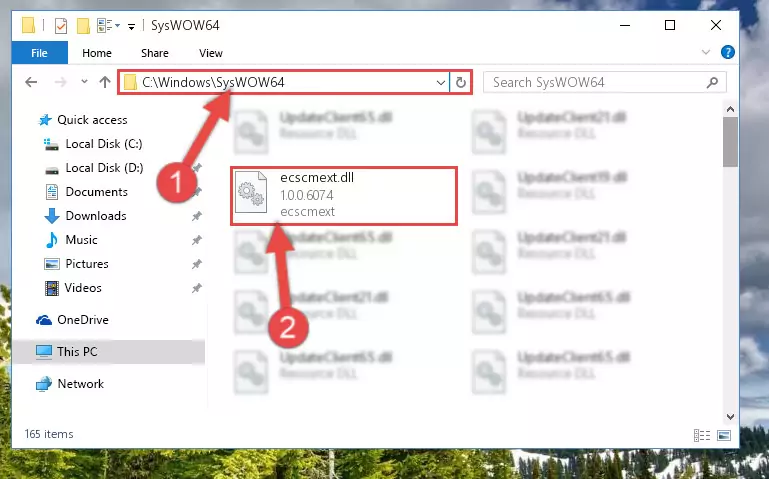This screenshot has width=769, height=479.
Task: Open the View ribbon tab
Action: (x=211, y=53)
